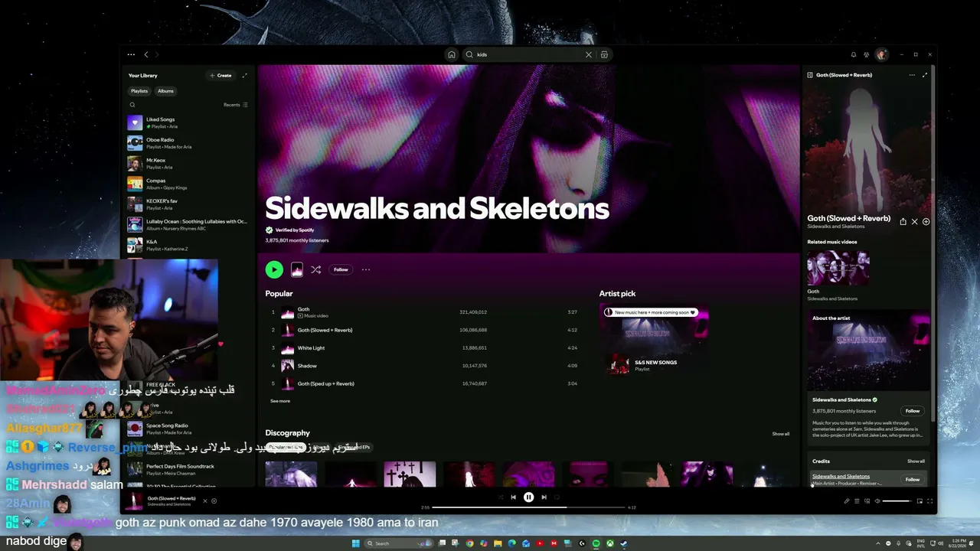Image resolution: width=980 pixels, height=551 pixels.
Task: Select the track Goth (Slowed + Reverb)
Action: 424,330
